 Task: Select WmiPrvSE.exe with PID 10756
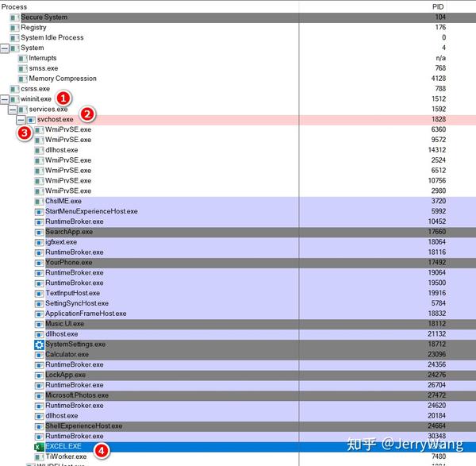click(68, 180)
